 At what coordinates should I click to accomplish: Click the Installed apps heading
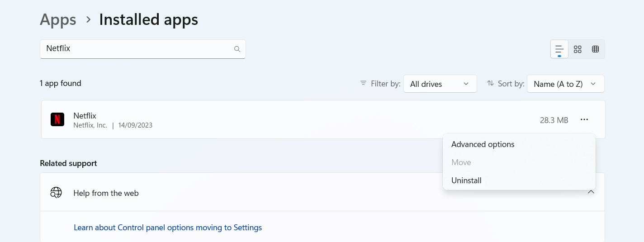[x=148, y=20]
